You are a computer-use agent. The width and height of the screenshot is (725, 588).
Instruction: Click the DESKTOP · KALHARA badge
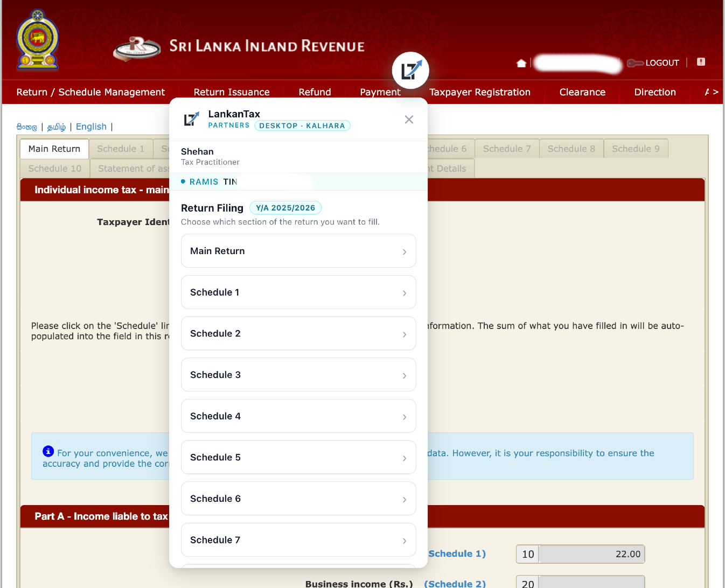(x=302, y=125)
